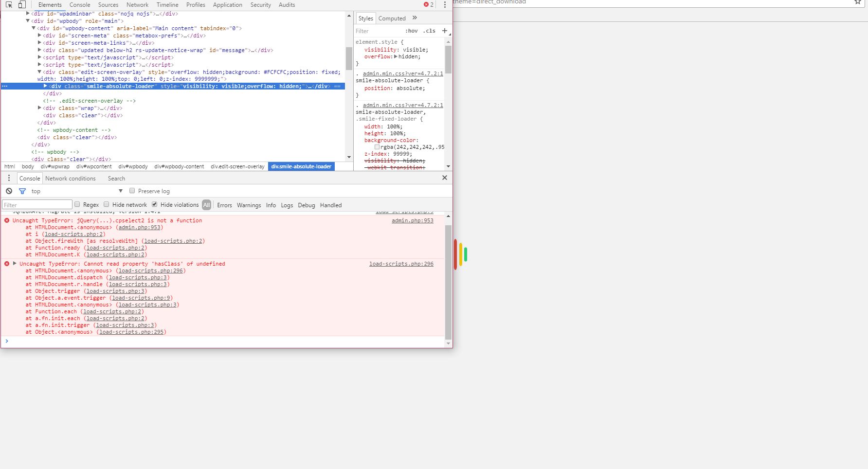
Task: Open first admin.min.css?ver=4.7.2:1 link
Action: 403,73
